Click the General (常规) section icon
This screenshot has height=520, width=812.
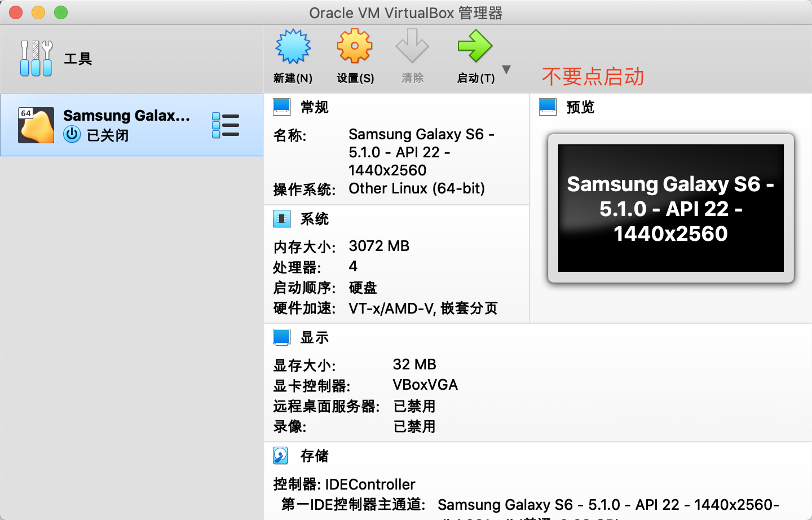[x=282, y=107]
